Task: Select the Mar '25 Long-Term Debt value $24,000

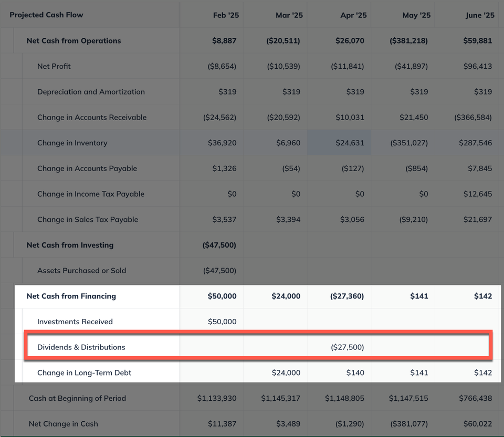Action: click(x=286, y=373)
